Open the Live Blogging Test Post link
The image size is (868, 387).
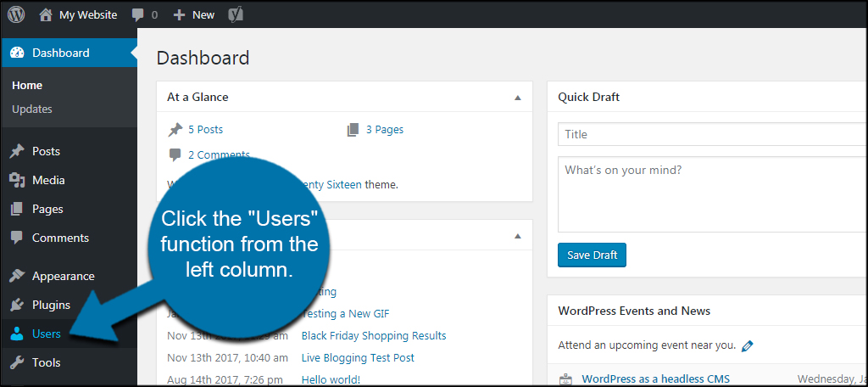(358, 358)
